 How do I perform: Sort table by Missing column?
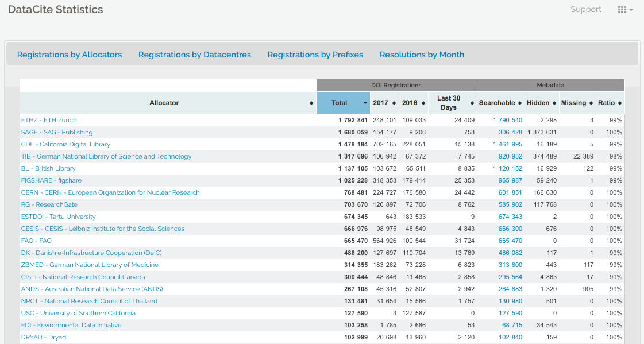coord(577,103)
